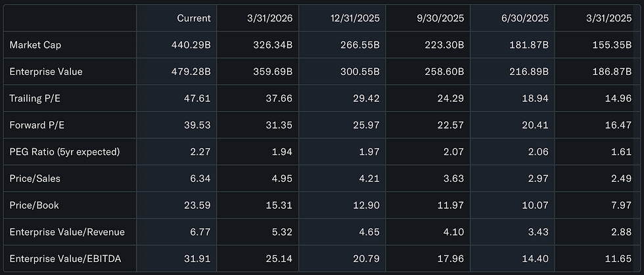
Task: Select the 11.65 EV/EBITDA cell
Action: tap(620, 259)
